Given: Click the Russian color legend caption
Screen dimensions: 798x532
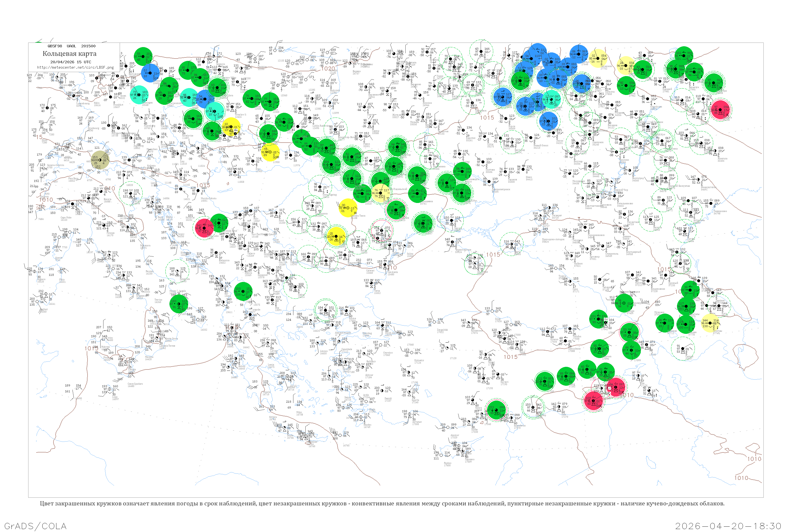Looking at the screenshot, I should pyautogui.click(x=382, y=504).
